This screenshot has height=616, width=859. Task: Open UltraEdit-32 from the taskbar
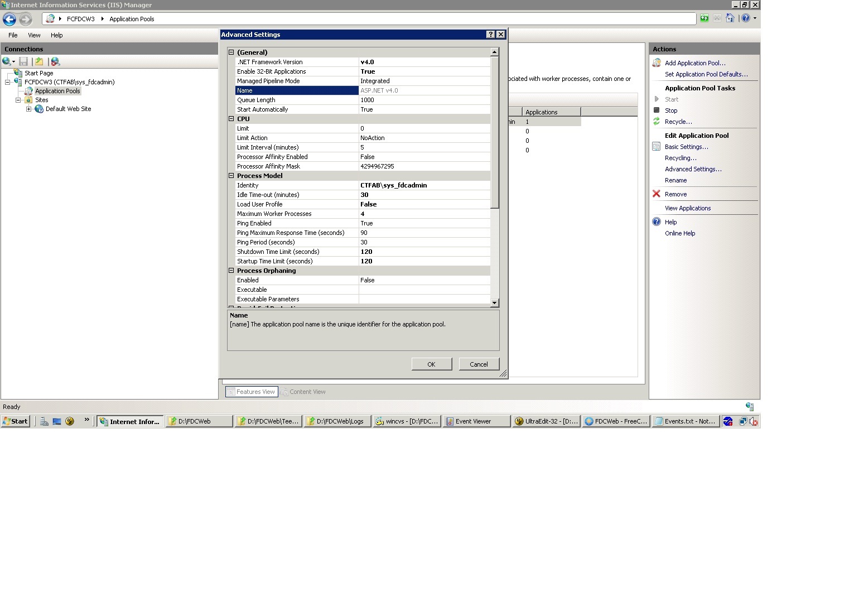[546, 421]
